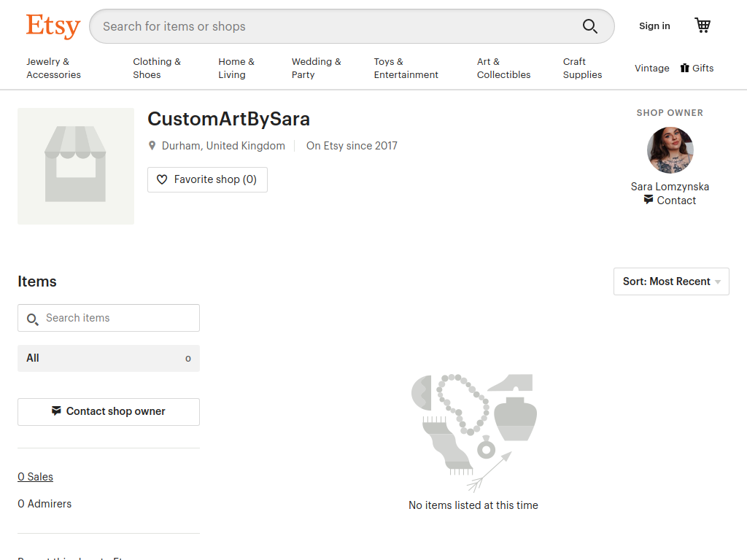Click Sara Lomzynska's profile photo
This screenshot has width=747, height=560.
click(670, 150)
